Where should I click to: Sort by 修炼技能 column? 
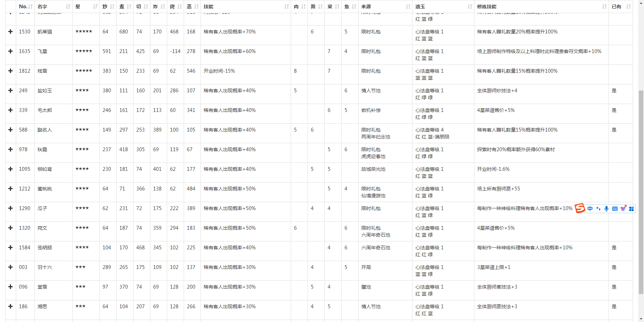tap(541, 7)
